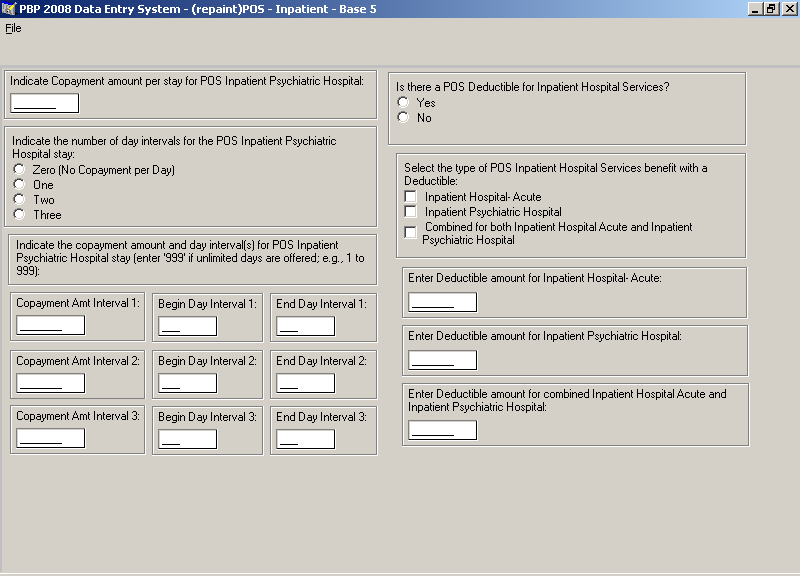The height and width of the screenshot is (576, 800).
Task: Click the Copayment Amt Interval 2 field
Action: tap(51, 383)
